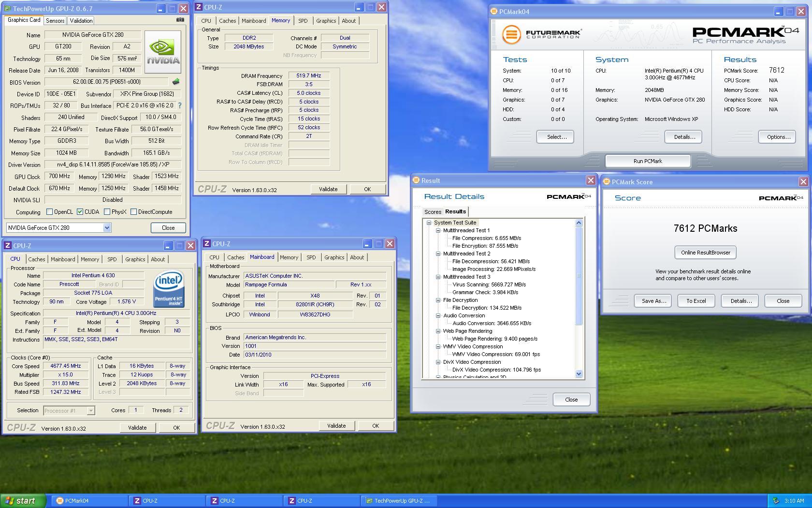Click the Details... button under System in PCMark04
This screenshot has height=508, width=812.
coord(683,137)
